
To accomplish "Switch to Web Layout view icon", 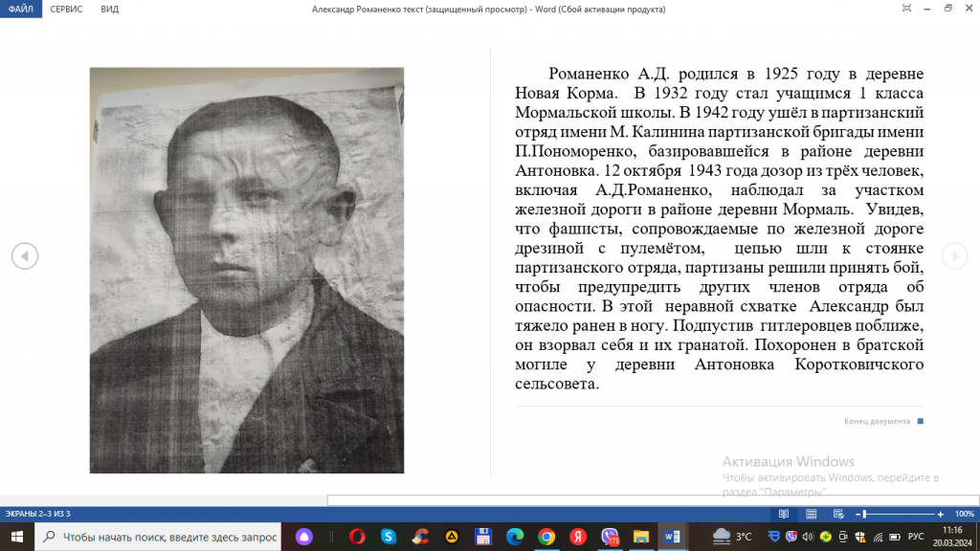I will click(x=838, y=514).
